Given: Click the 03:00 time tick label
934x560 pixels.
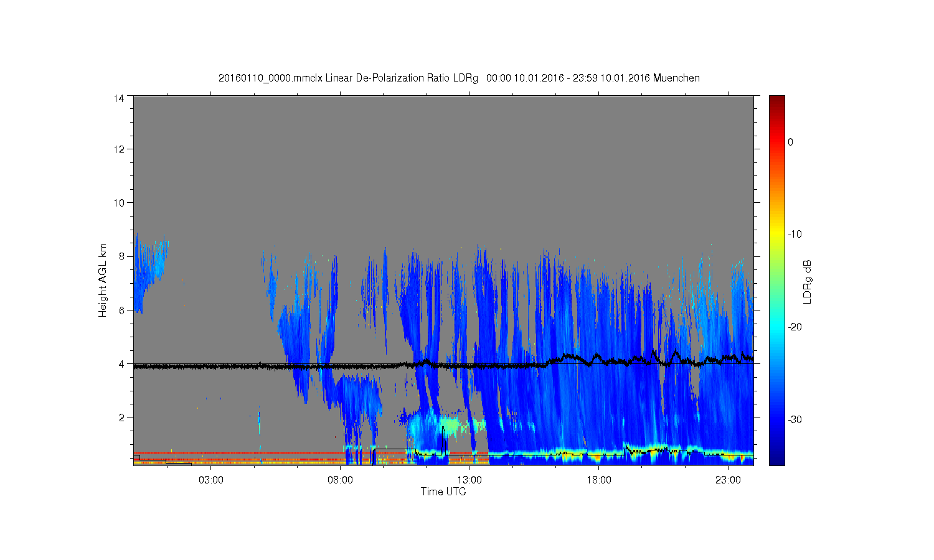Looking at the screenshot, I should 211,480.
